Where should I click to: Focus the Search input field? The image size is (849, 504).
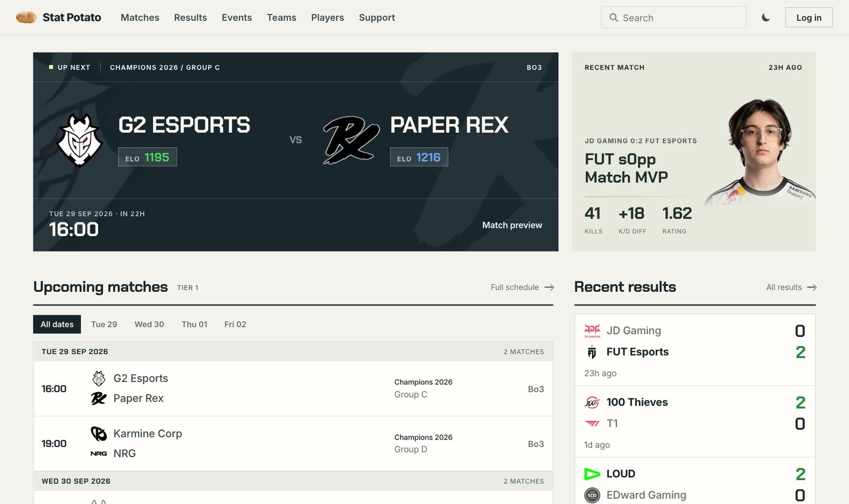(674, 18)
